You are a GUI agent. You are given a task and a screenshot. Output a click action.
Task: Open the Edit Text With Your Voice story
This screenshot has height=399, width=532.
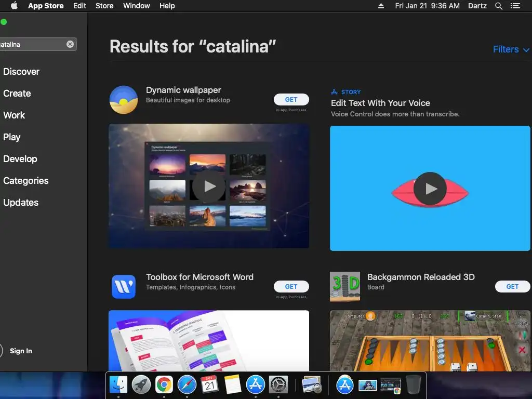coord(380,103)
